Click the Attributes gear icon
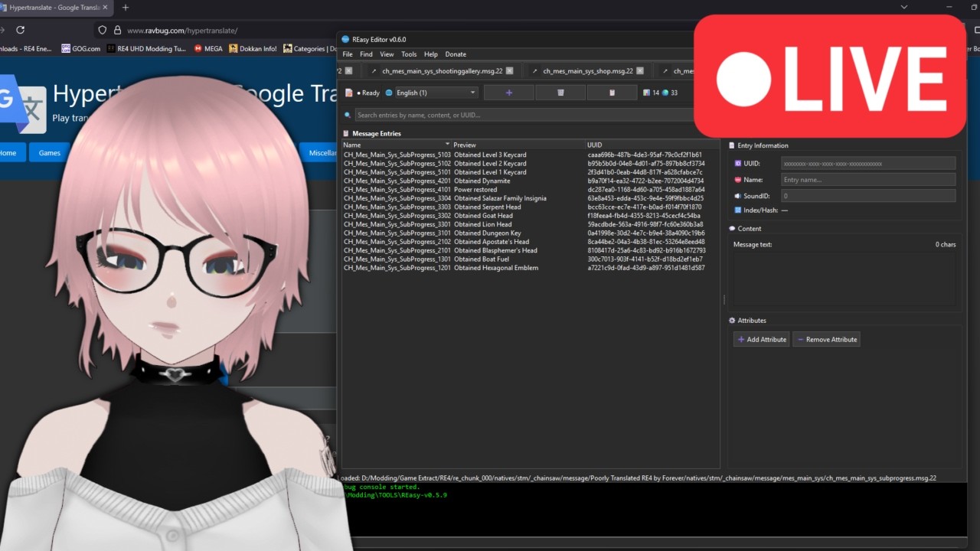This screenshot has height=551, width=980. point(732,321)
